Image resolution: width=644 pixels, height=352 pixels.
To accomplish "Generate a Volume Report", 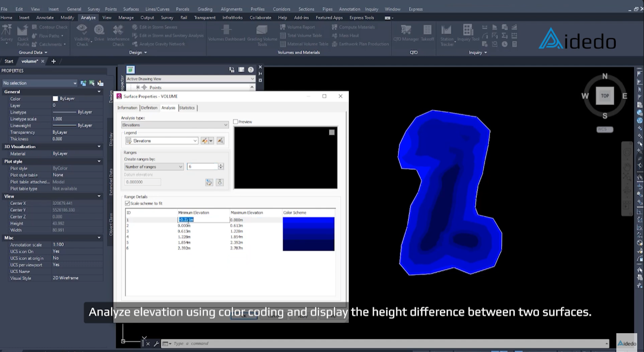I will point(297,27).
